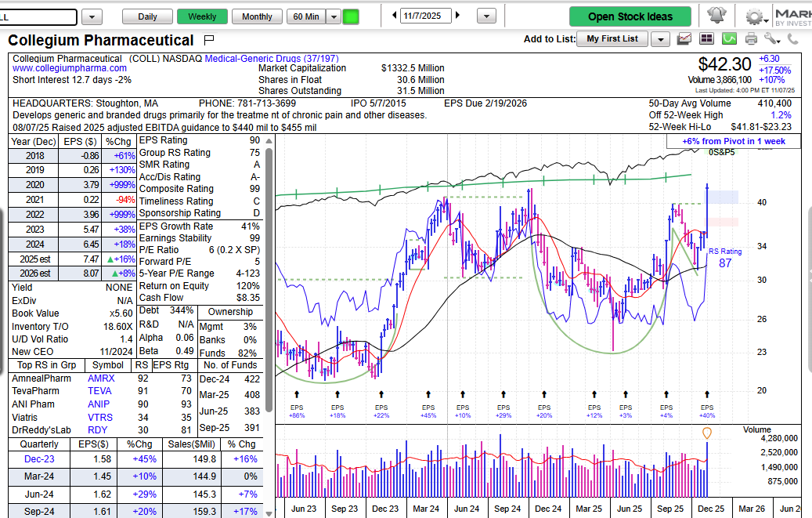Screen dimensions: 812x518
Task: Expand the symbol history dropdown
Action: tap(92, 16)
